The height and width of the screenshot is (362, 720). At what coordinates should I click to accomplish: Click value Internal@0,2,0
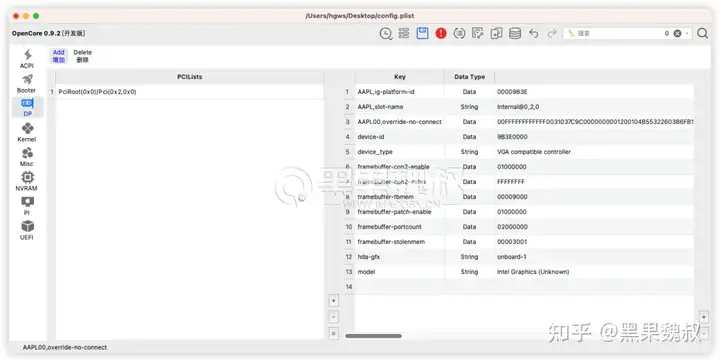click(x=518, y=107)
